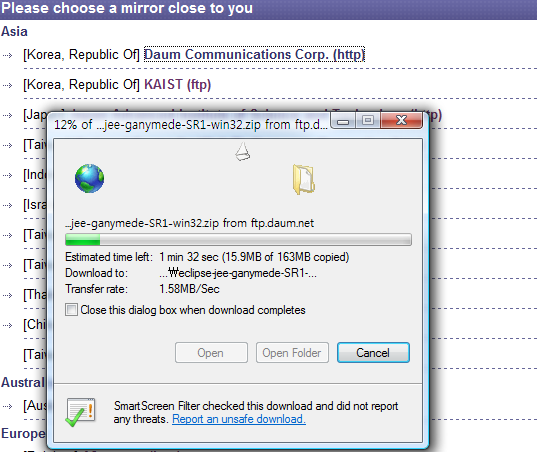537x452 pixels.
Task: Cancel the eclipse zip download
Action: coord(373,352)
